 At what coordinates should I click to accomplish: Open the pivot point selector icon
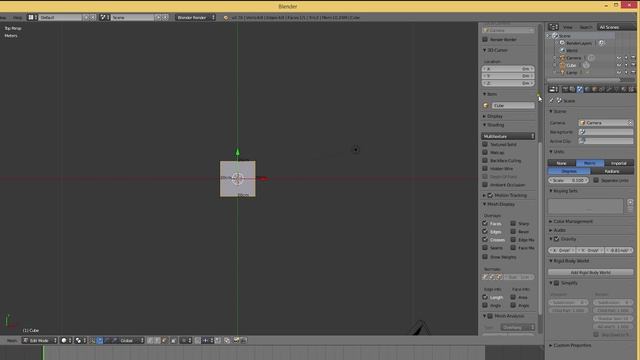pos(80,340)
